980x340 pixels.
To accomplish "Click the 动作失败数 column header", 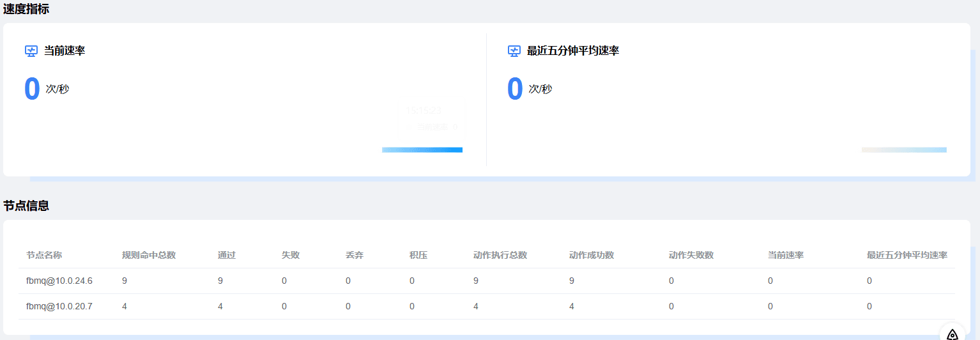I will pos(691,255).
